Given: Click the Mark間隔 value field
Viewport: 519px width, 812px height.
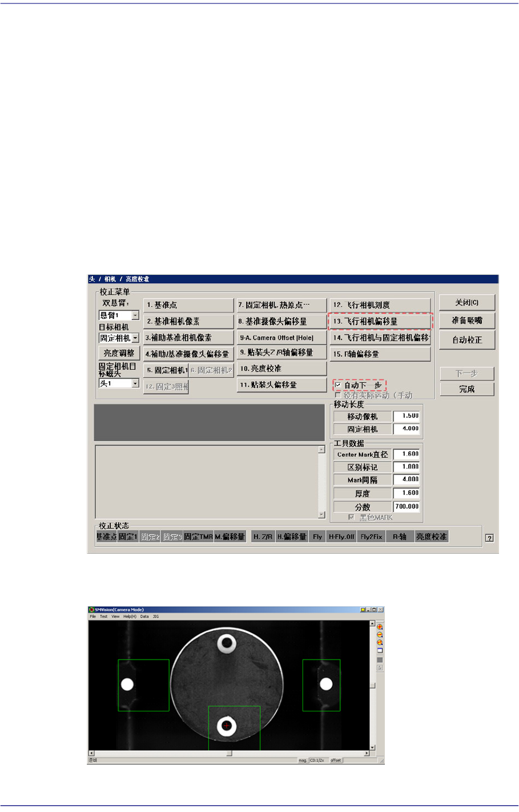Looking at the screenshot, I should pos(407,479).
